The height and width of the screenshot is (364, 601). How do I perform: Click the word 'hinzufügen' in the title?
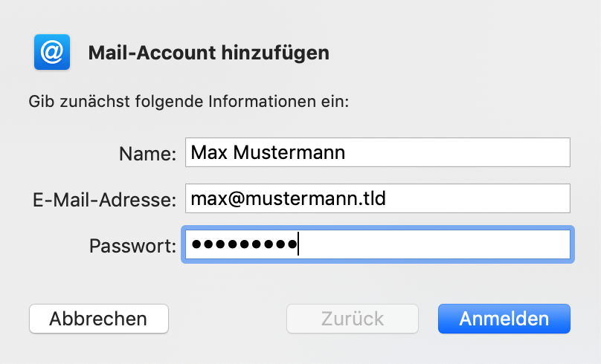coord(275,53)
